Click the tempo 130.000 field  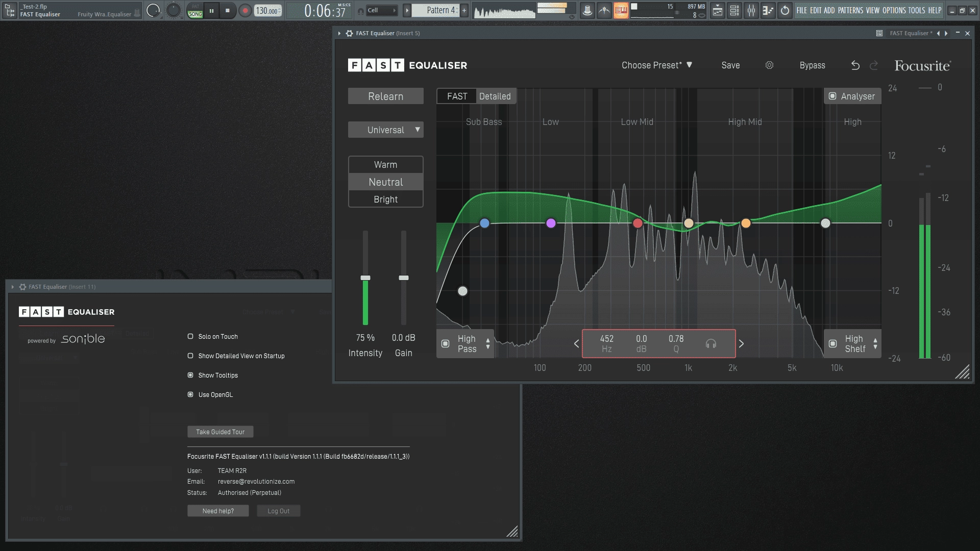(x=267, y=10)
